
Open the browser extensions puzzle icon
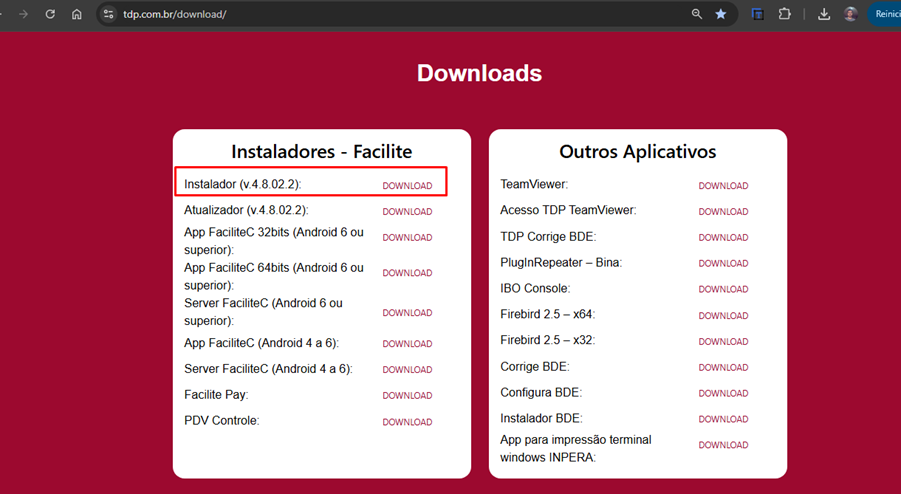pos(785,14)
